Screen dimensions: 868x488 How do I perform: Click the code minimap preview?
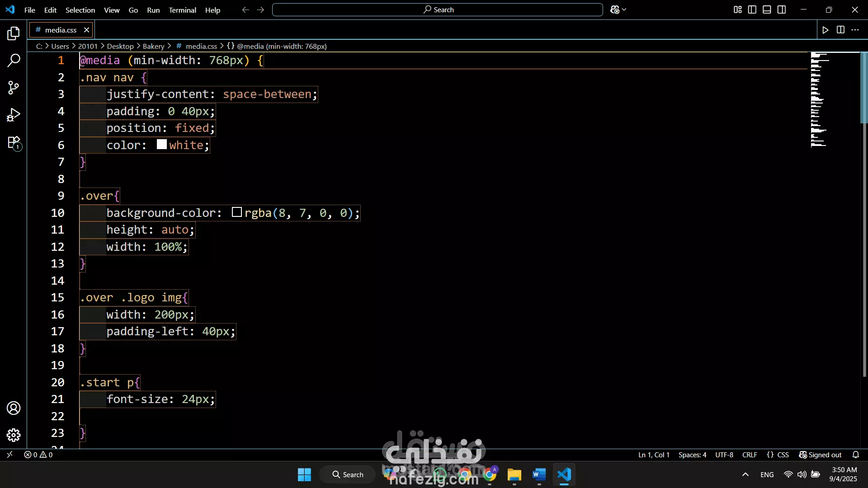coord(834,100)
